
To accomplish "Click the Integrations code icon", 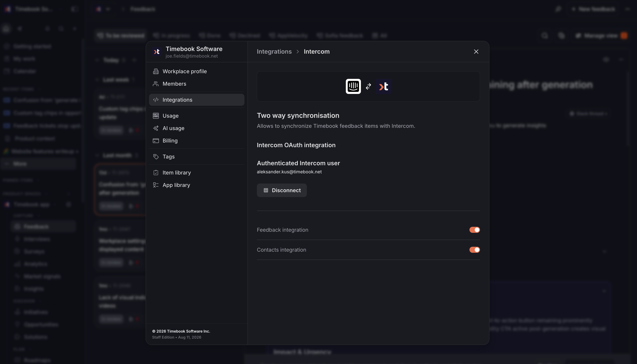I will tap(156, 100).
